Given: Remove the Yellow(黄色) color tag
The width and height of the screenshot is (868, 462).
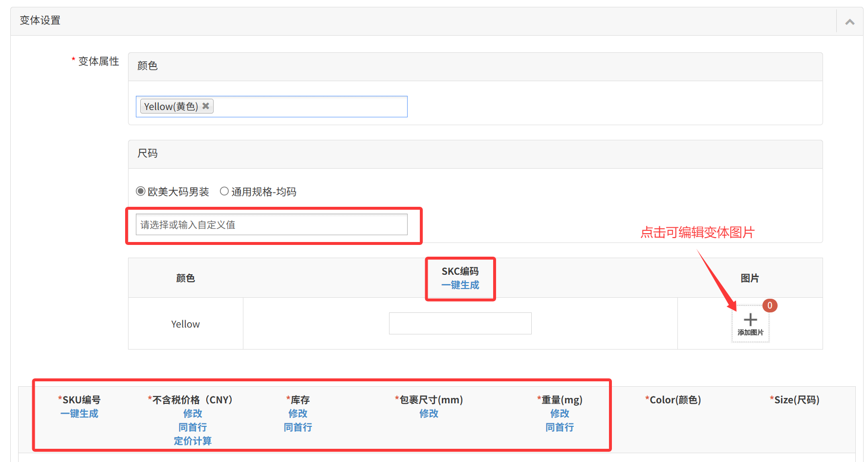Looking at the screenshot, I should tap(206, 106).
